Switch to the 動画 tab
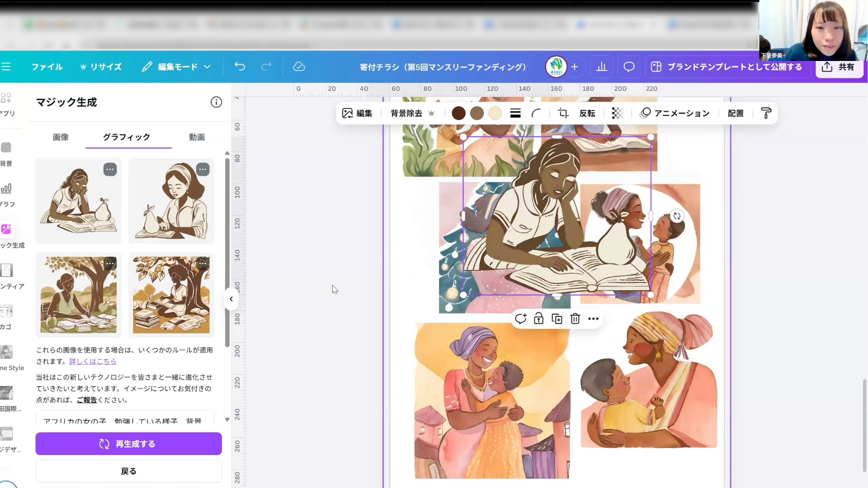Viewport: 868px width, 488px height. [197, 137]
